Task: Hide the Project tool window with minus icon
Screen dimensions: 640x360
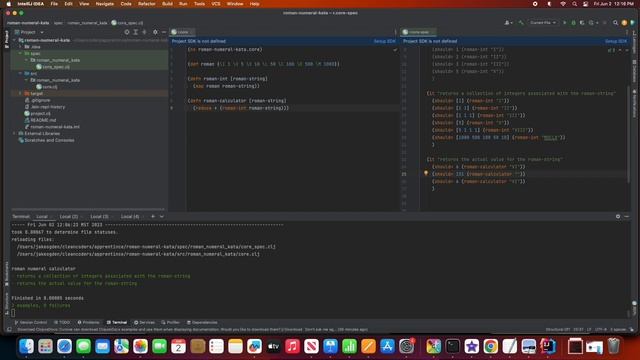Action: pyautogui.click(x=164, y=32)
